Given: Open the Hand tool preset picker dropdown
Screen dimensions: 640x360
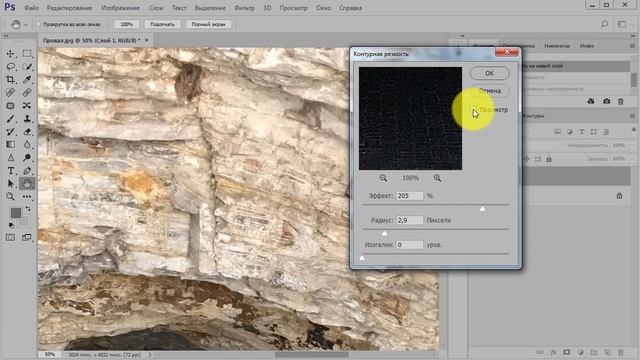Looking at the screenshot, I should click(x=26, y=25).
